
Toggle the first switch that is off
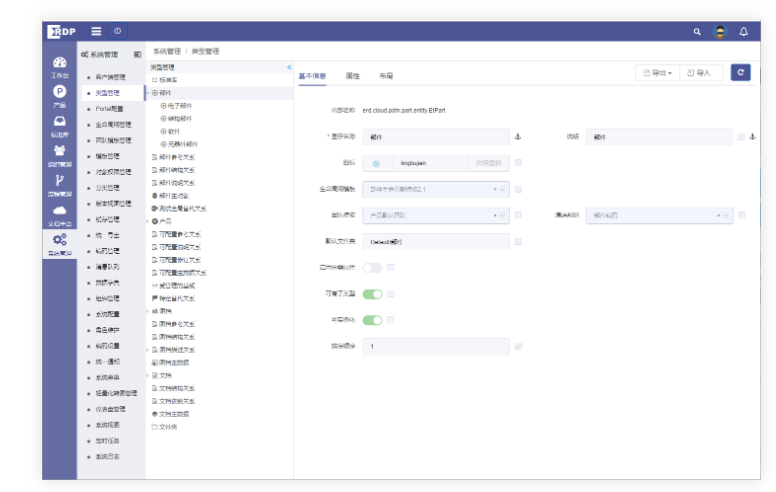[372, 267]
